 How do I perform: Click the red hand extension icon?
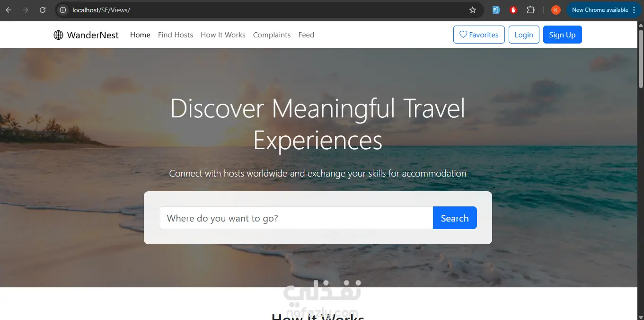(x=513, y=10)
